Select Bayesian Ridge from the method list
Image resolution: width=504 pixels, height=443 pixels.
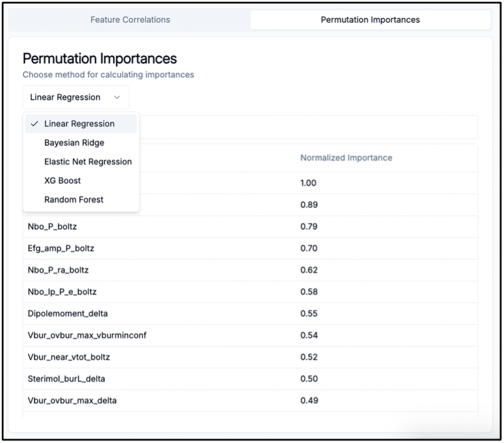click(x=74, y=142)
